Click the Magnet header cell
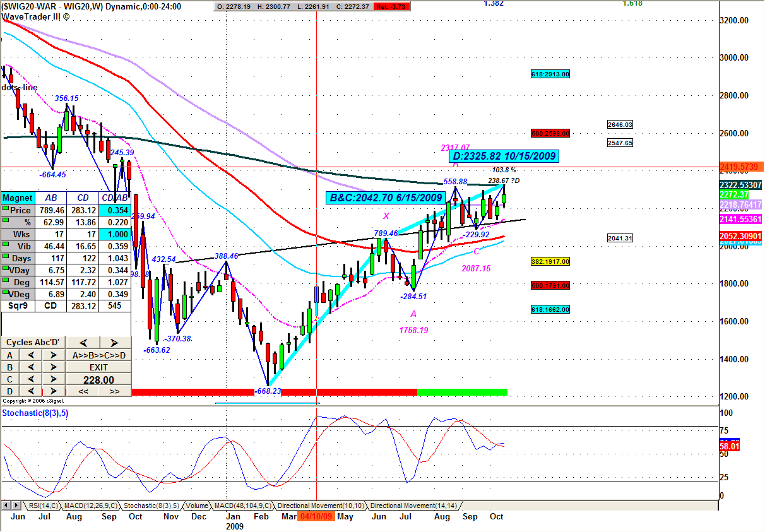This screenshot has width=765, height=532. tap(18, 198)
